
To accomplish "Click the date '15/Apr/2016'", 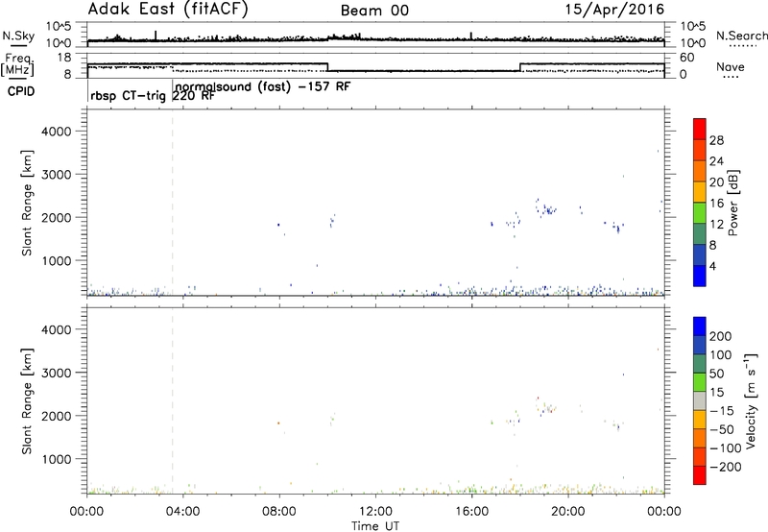I will [614, 10].
